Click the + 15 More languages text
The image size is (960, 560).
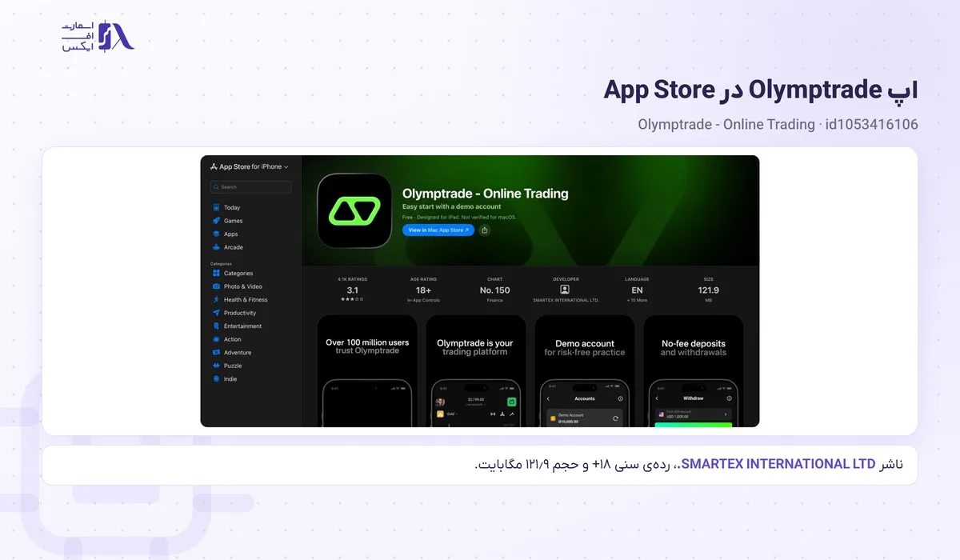(637, 300)
